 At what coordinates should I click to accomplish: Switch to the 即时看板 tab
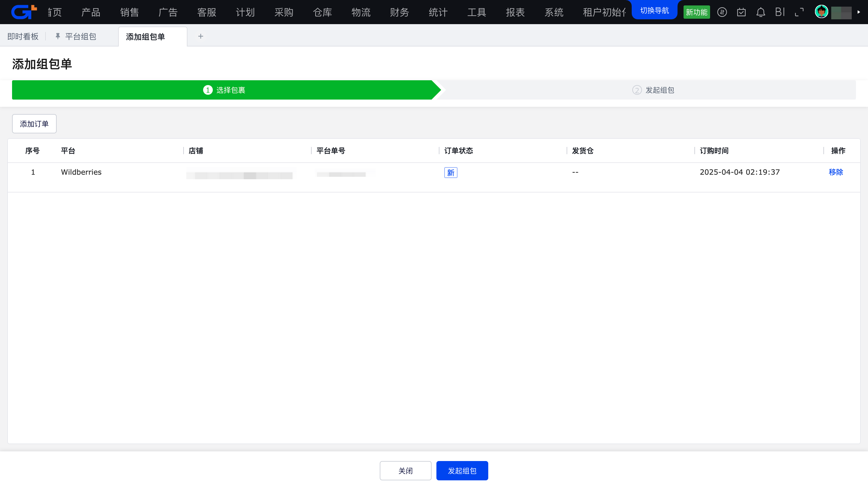[x=23, y=36]
